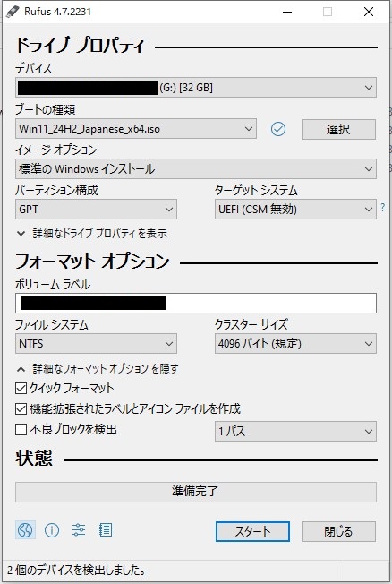The height and width of the screenshot is (584, 392).
Task: Click the ISO checksum checkmark icon
Action: pos(278,129)
